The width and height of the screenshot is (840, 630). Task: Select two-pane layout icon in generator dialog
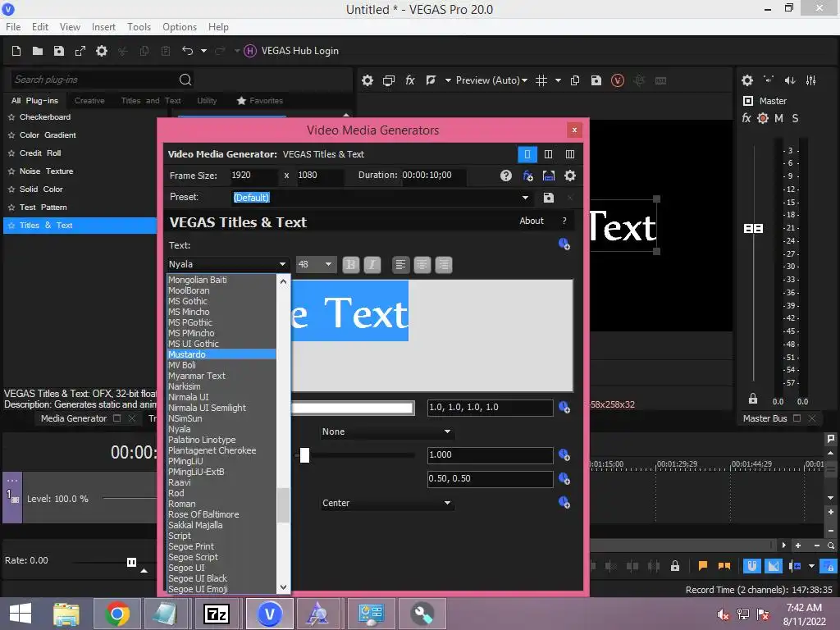coord(548,154)
